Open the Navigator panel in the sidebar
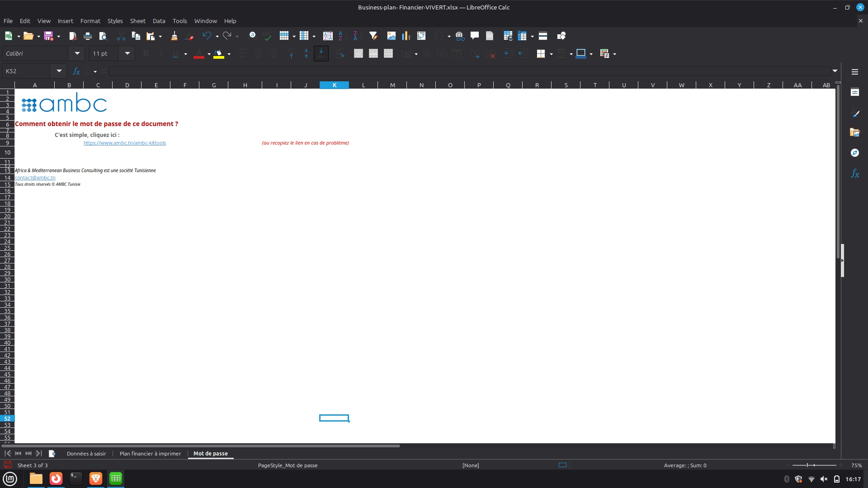The image size is (868, 488). [854, 153]
